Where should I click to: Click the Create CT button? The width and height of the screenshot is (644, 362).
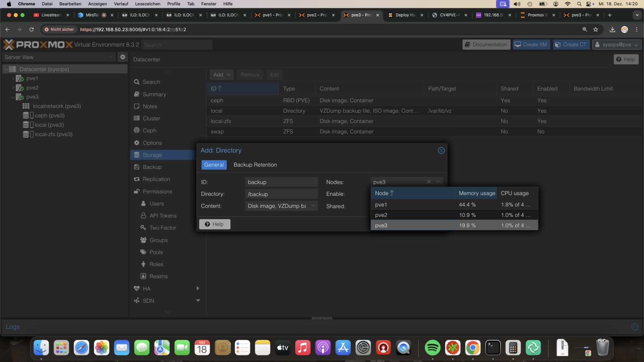point(571,45)
